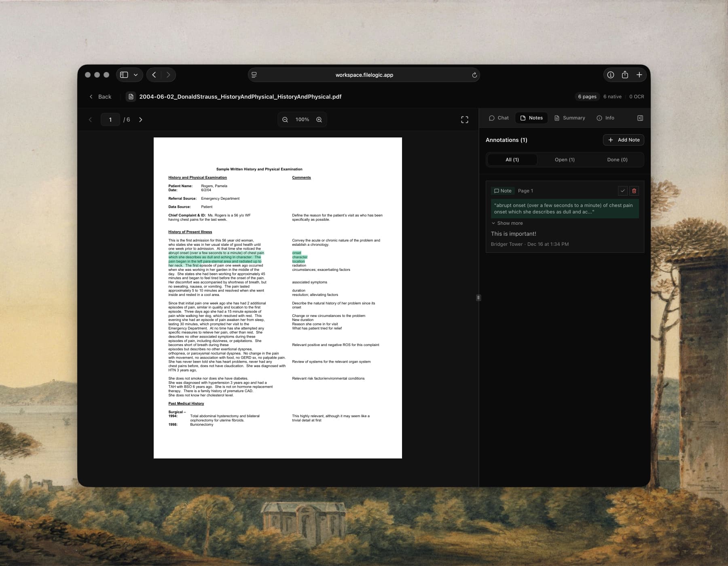
Task: Go to the next PDF page chevron
Action: 141,119
